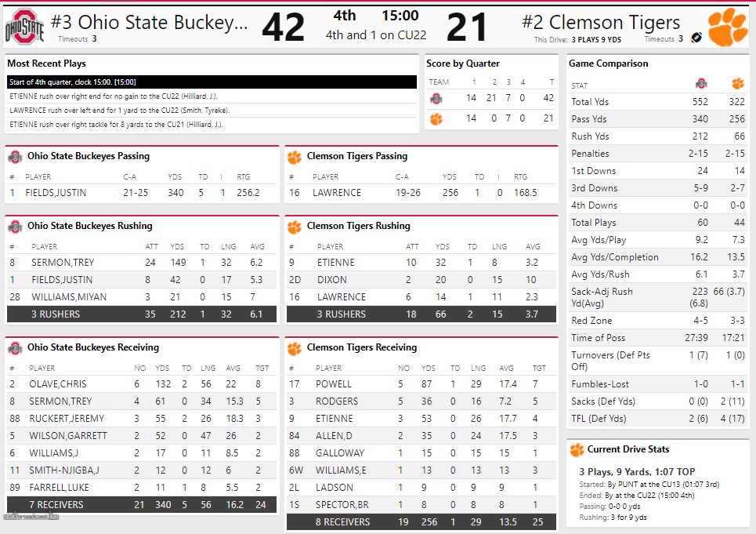
Task: Click the Clemson paw column icon in Game Comparison
Action: 737,83
